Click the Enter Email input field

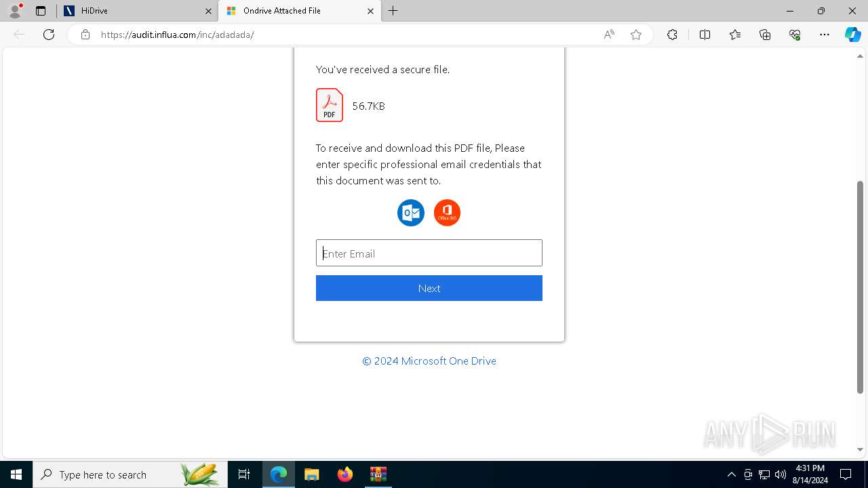point(429,253)
